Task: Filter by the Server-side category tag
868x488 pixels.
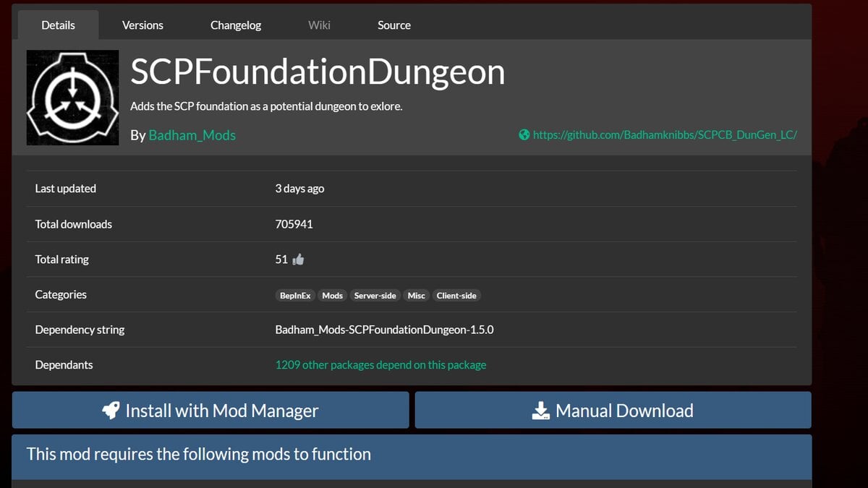Action: (x=375, y=296)
